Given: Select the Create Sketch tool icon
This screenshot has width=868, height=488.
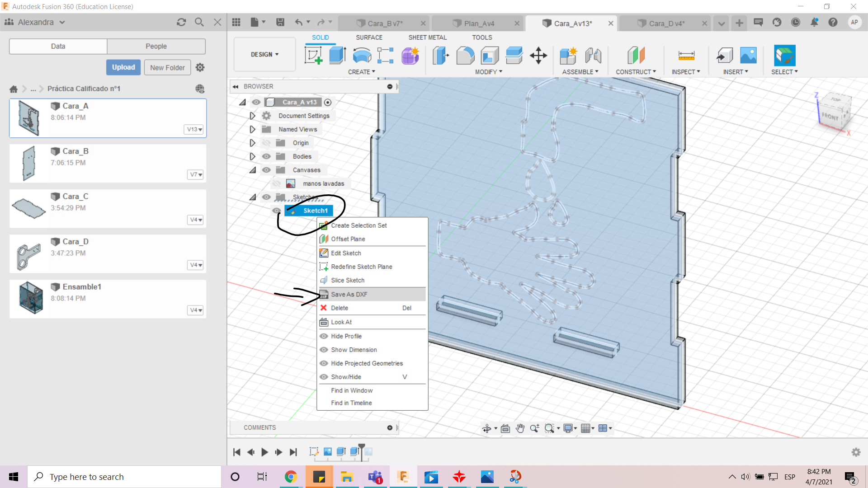Looking at the screenshot, I should [313, 56].
